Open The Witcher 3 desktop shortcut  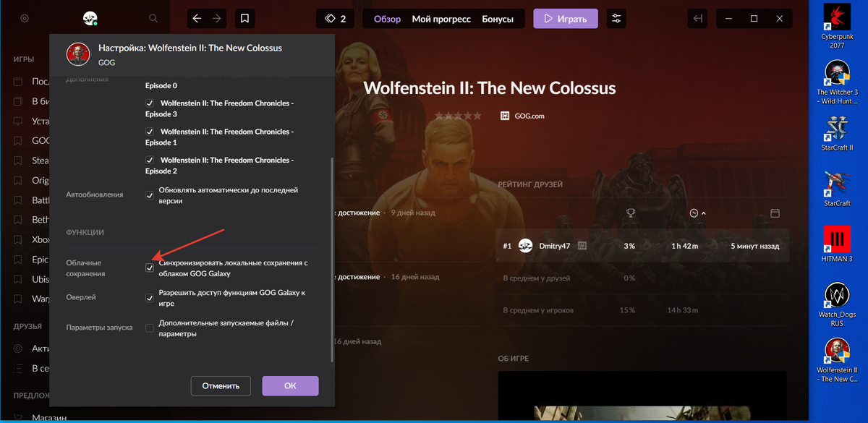(837, 83)
